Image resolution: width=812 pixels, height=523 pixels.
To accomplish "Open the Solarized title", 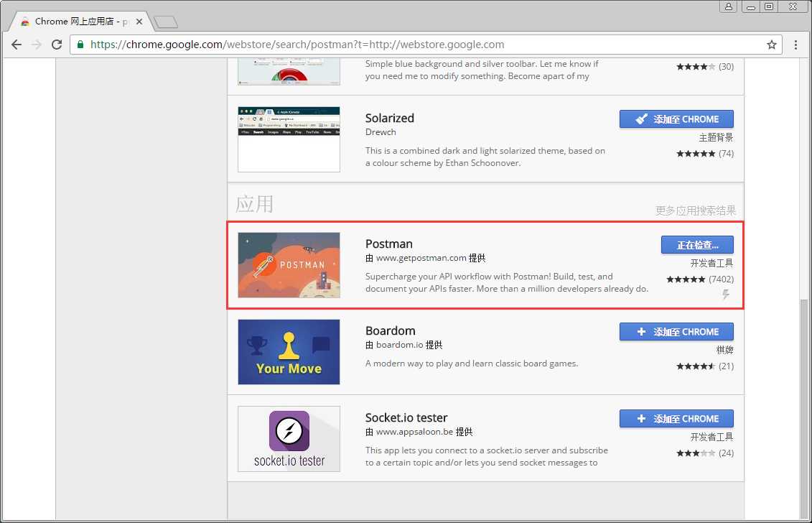I will coord(389,119).
